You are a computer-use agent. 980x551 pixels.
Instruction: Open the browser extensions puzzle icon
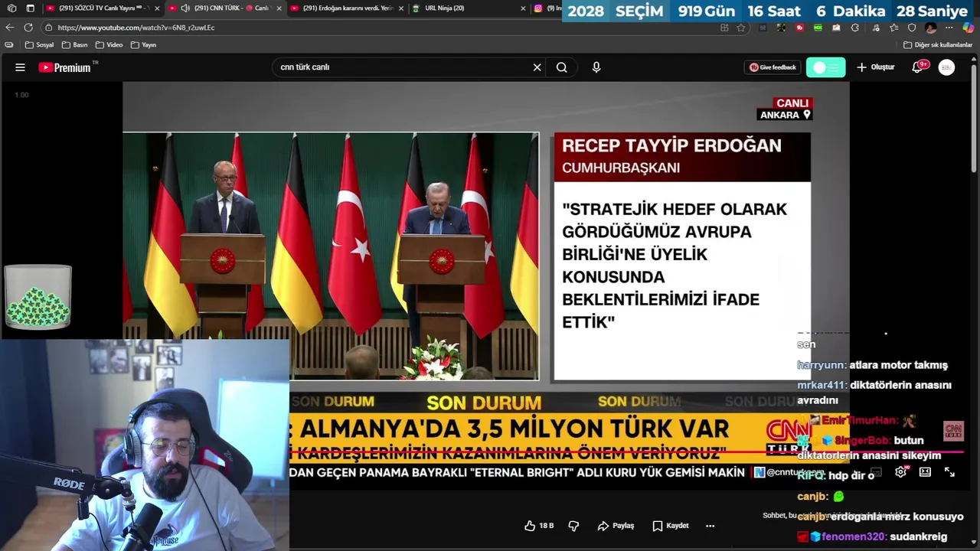[x=854, y=28]
